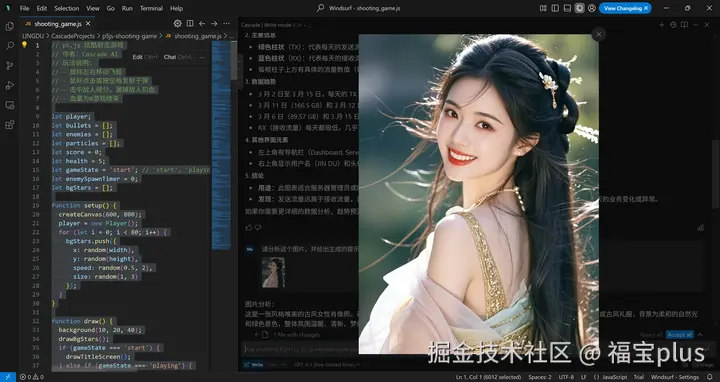Open the Explorer view in activity bar
The height and width of the screenshot is (382, 720).
(x=10, y=27)
